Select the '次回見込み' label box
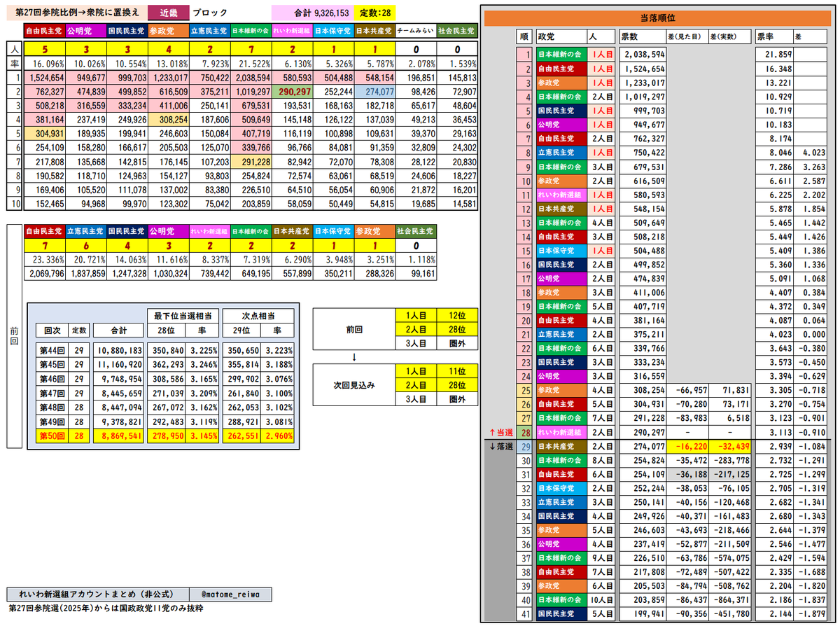Image resolution: width=840 pixels, height=633 pixels. [353, 385]
